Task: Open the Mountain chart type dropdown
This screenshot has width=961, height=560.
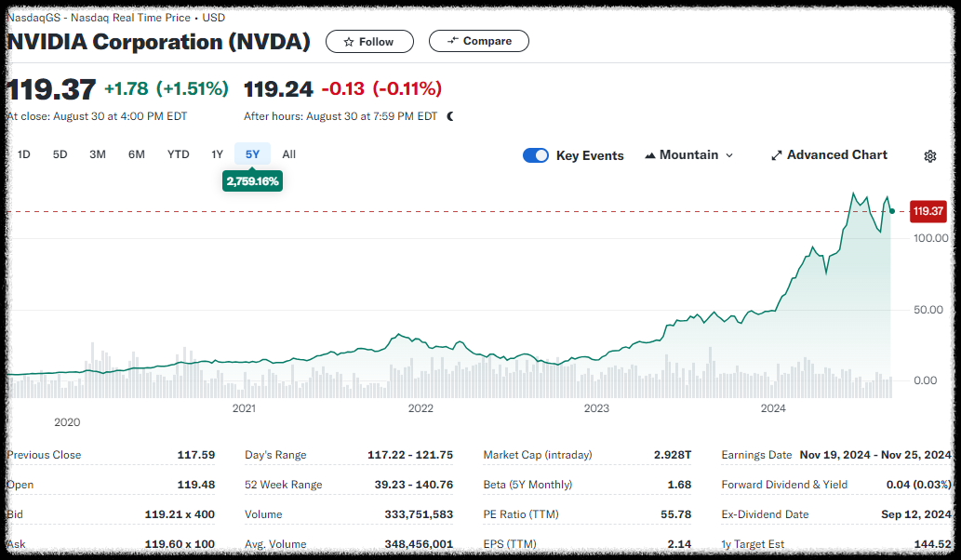Action: point(688,155)
